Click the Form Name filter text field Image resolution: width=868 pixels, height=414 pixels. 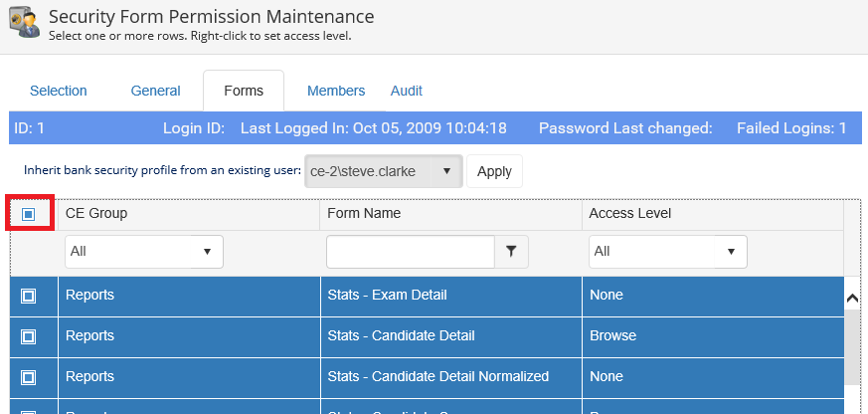pyautogui.click(x=411, y=253)
